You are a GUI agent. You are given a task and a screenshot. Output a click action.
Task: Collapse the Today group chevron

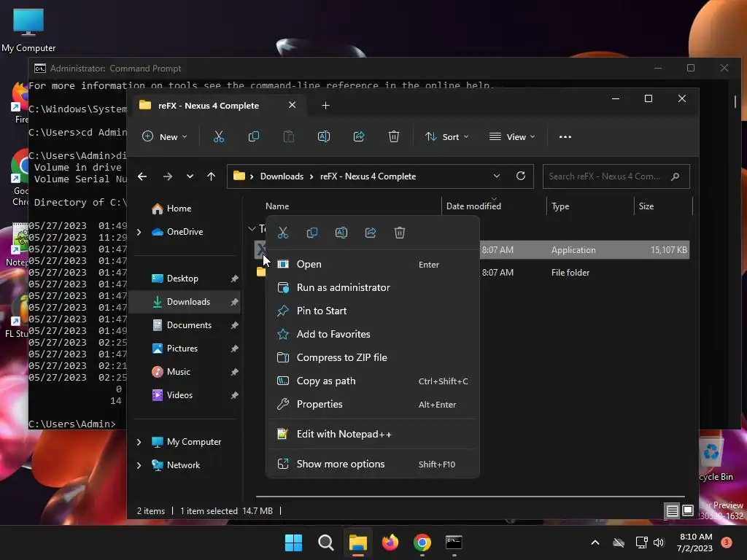click(x=252, y=229)
